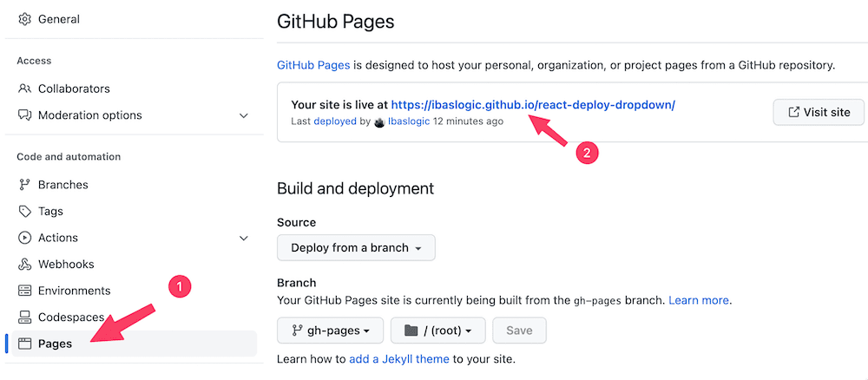Click the Moderation options speech bubble icon
The height and width of the screenshot is (380, 868).
(x=24, y=115)
